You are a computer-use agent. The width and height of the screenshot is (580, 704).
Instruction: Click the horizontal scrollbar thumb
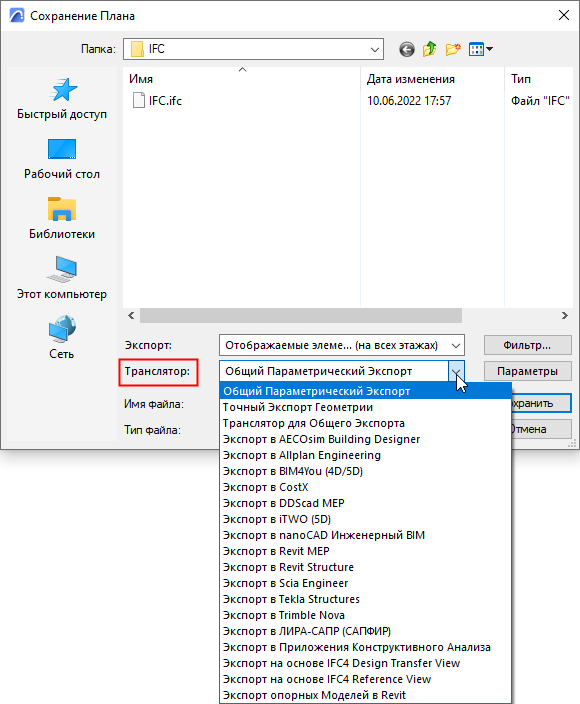(301, 316)
